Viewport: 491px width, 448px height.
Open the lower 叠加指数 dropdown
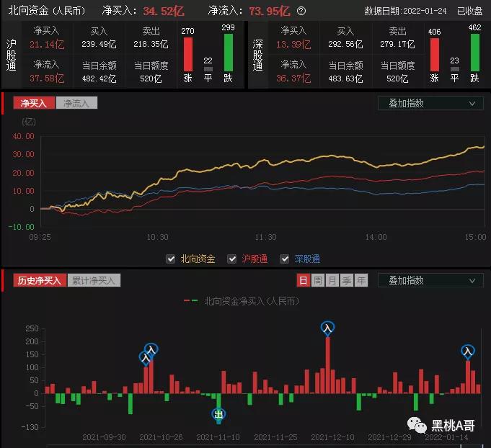pos(430,280)
